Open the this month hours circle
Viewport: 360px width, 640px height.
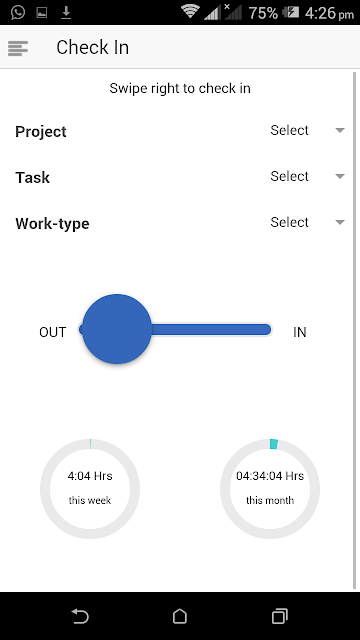pyautogui.click(x=270, y=489)
